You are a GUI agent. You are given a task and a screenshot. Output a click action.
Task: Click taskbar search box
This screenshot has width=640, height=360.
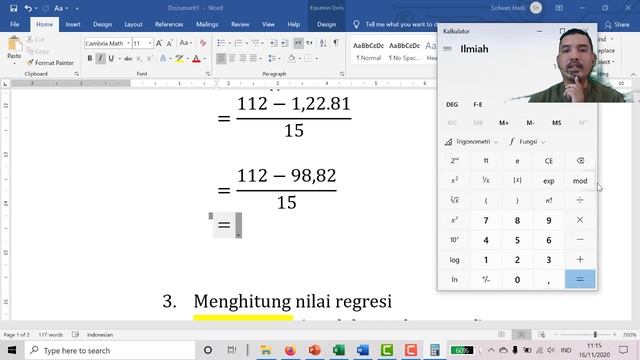110,350
